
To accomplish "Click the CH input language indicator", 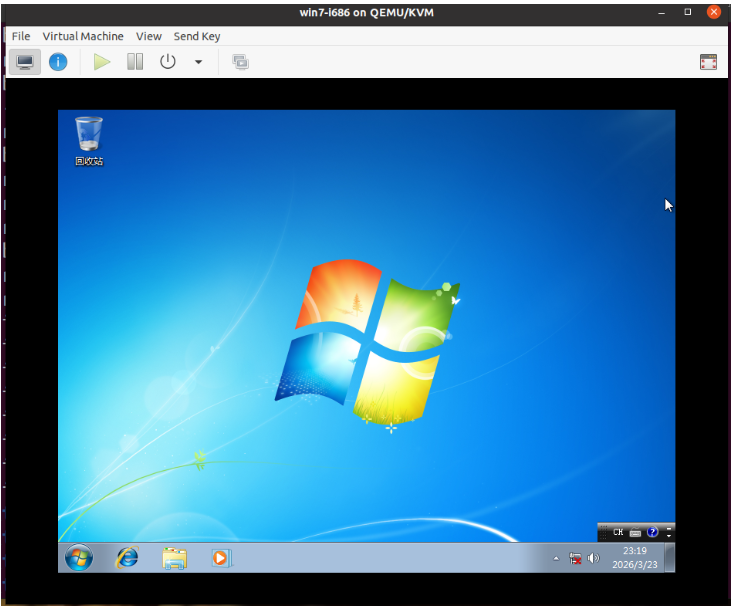I will 618,532.
